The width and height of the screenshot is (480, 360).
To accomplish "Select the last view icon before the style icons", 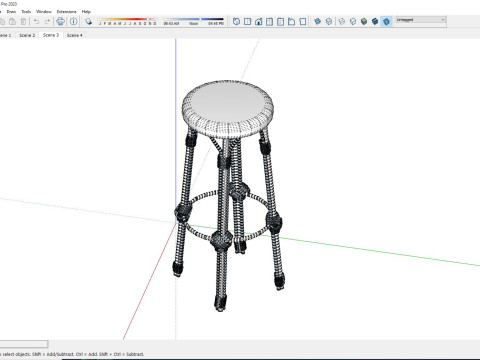I will [302, 22].
